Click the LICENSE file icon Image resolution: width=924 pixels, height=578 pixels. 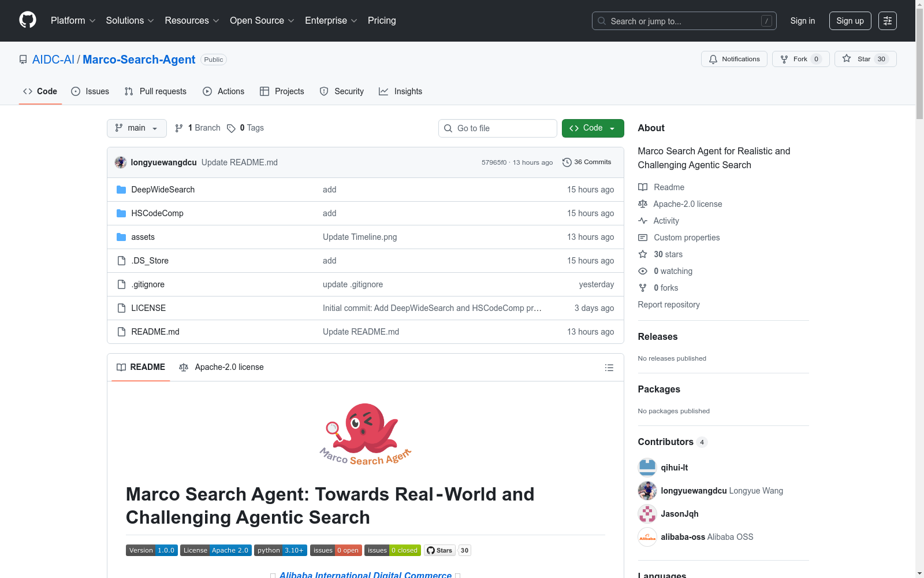tap(121, 308)
